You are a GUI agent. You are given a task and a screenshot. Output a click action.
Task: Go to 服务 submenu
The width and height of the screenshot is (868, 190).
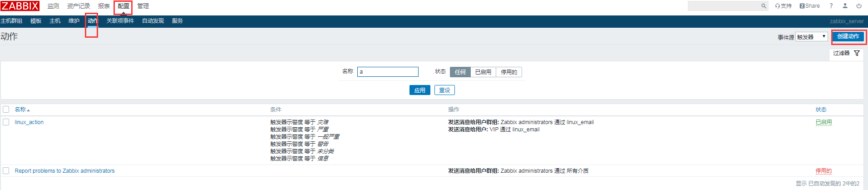(178, 21)
